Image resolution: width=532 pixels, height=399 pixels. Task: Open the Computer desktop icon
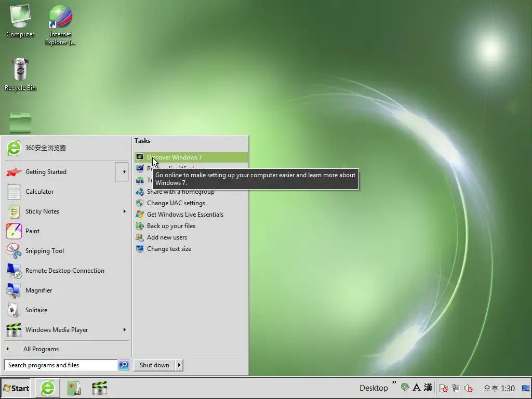20,21
